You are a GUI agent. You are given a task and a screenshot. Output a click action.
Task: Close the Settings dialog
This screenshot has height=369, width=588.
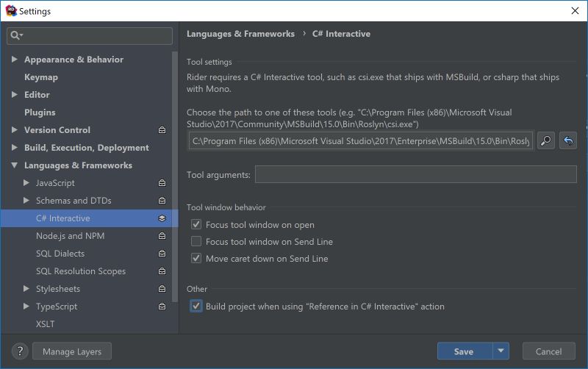click(x=575, y=11)
